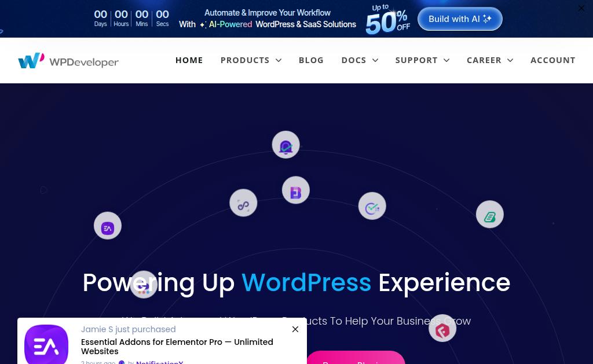The height and width of the screenshot is (364, 593).
Task: Click the countdown Hours counter
Action: [x=121, y=18]
